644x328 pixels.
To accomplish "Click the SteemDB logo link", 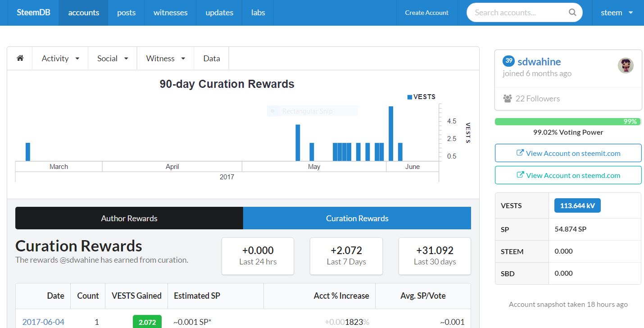I will 33,13.
